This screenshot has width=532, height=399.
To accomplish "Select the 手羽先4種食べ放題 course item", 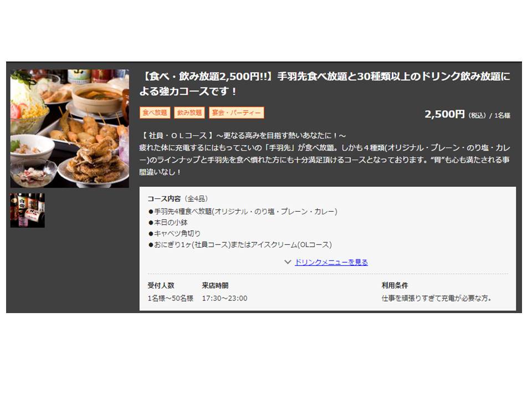I will (x=243, y=211).
